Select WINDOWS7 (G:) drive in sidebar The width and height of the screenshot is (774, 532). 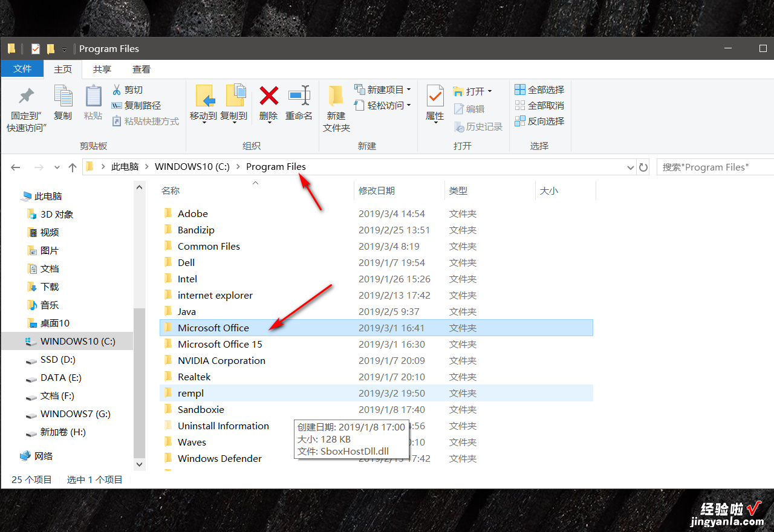tap(68, 414)
